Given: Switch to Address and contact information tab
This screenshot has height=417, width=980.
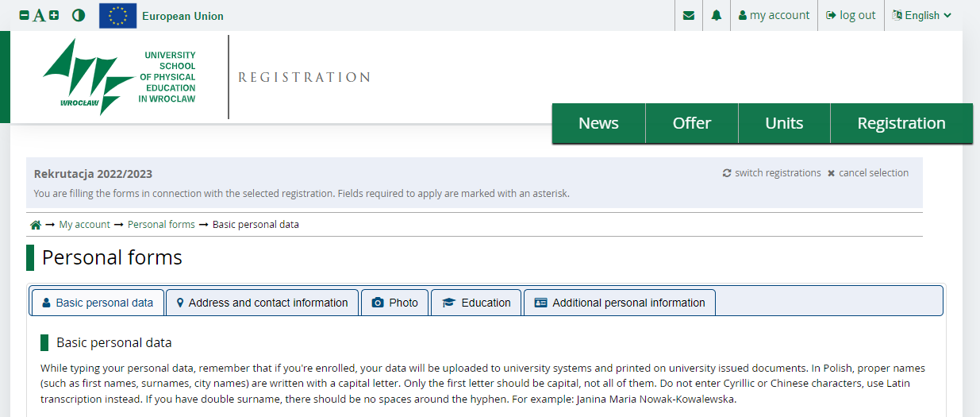Looking at the screenshot, I should coord(262,303).
